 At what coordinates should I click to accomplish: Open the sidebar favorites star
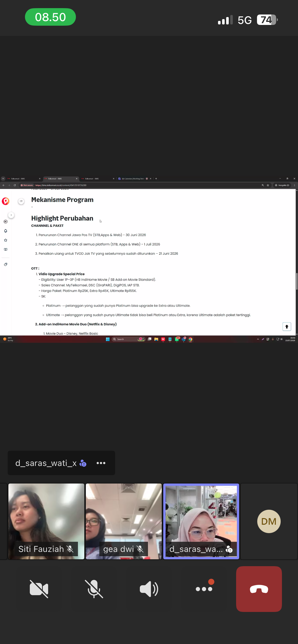coord(6,240)
